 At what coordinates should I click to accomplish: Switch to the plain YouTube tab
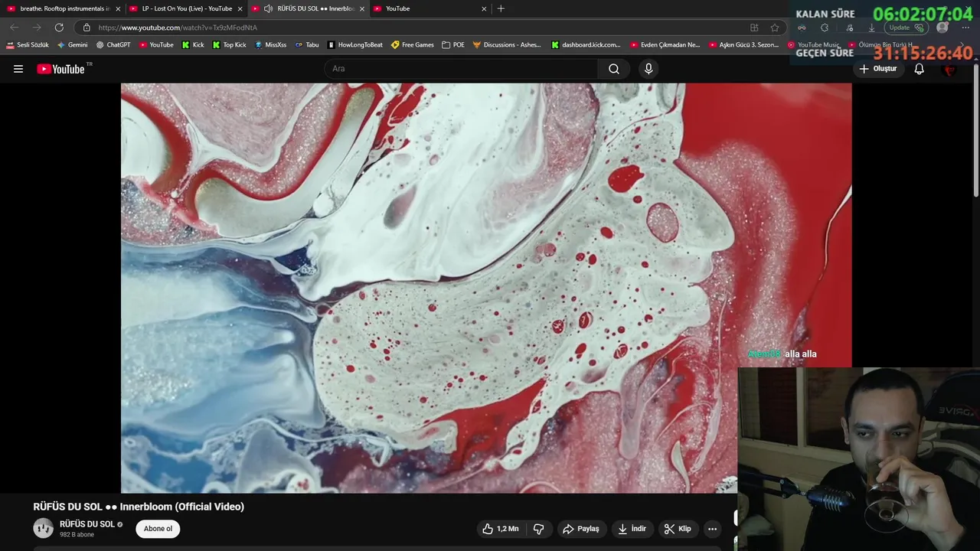click(430, 8)
